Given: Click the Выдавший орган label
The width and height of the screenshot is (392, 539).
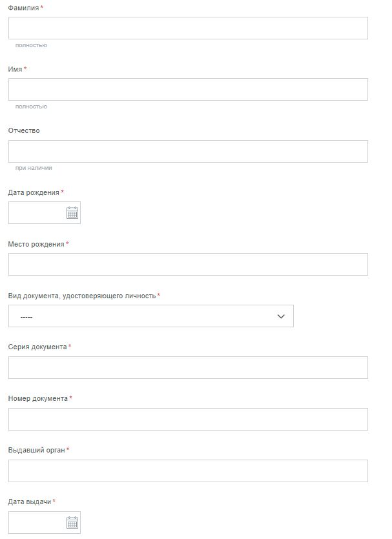Looking at the screenshot, I should pos(36,450).
